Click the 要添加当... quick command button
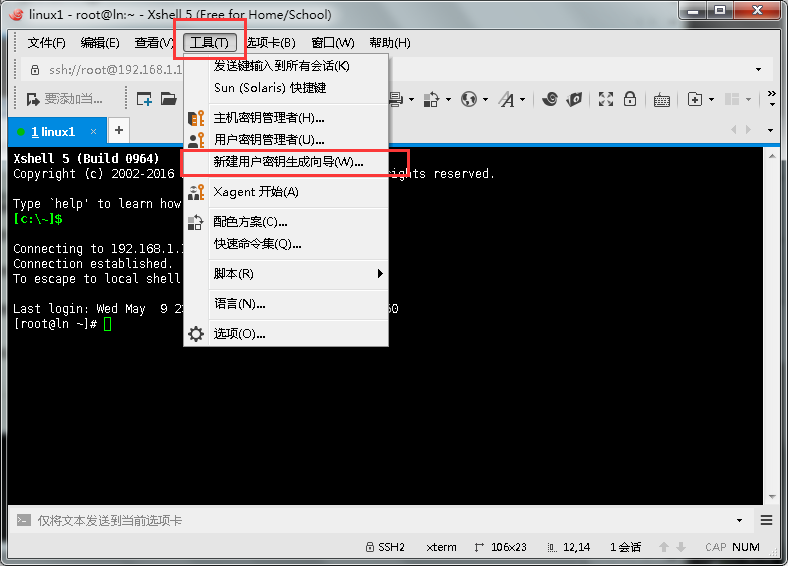788x566 pixels. [x=64, y=99]
